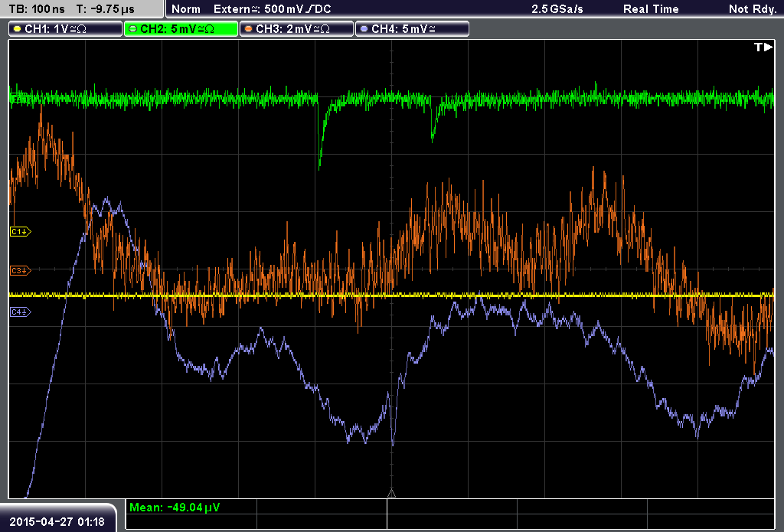
Task: Click the trigger time triangle at graticule bottom
Action: coord(391,494)
